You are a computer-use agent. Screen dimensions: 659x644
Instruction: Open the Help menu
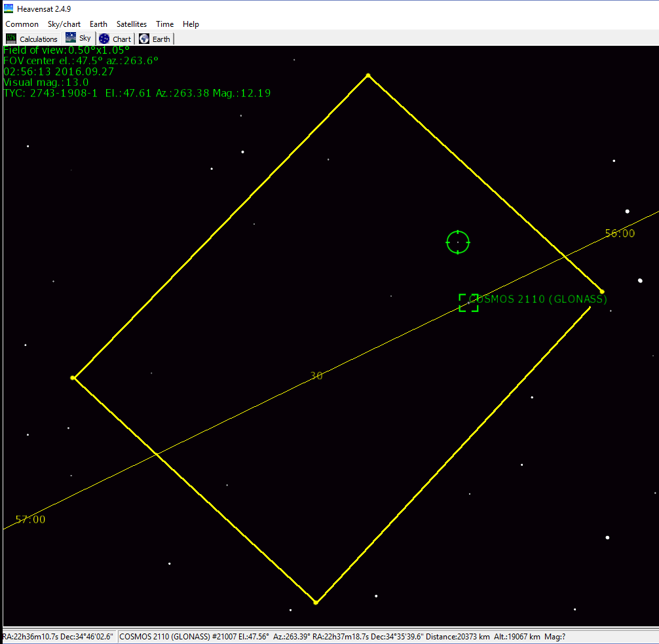tap(191, 24)
